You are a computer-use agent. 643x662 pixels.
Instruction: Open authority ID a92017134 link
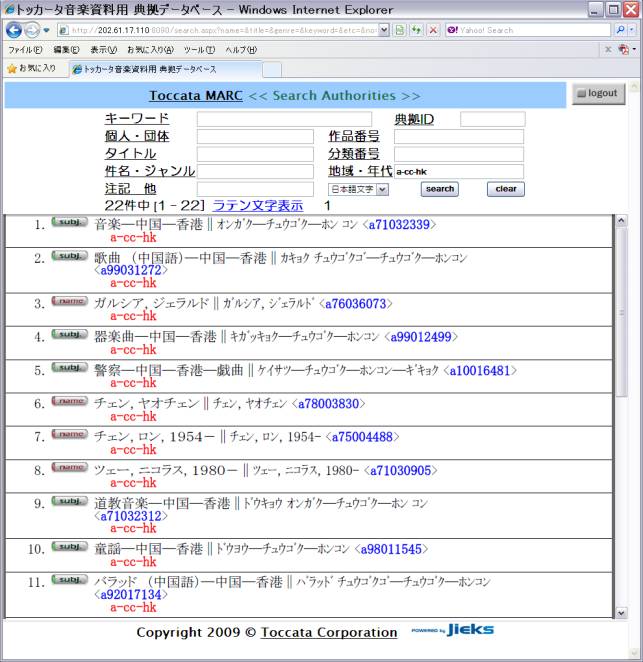(x=131, y=595)
